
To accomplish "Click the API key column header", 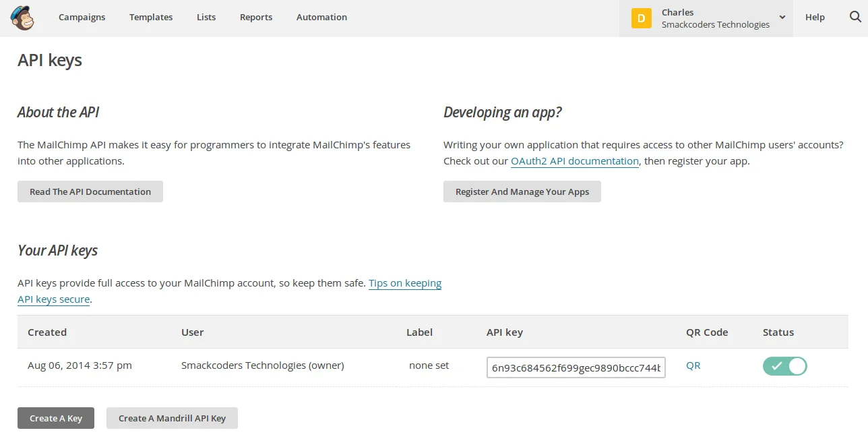I will click(505, 332).
